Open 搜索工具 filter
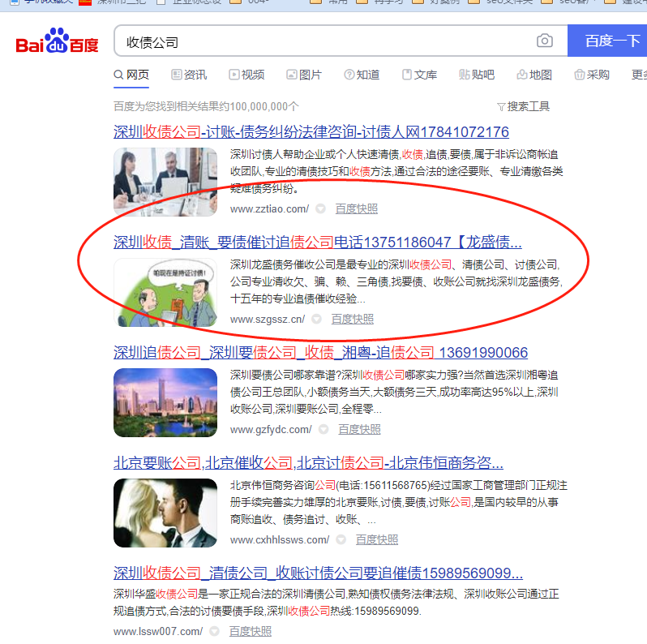Viewport: 647px width, 644px height. click(x=523, y=106)
